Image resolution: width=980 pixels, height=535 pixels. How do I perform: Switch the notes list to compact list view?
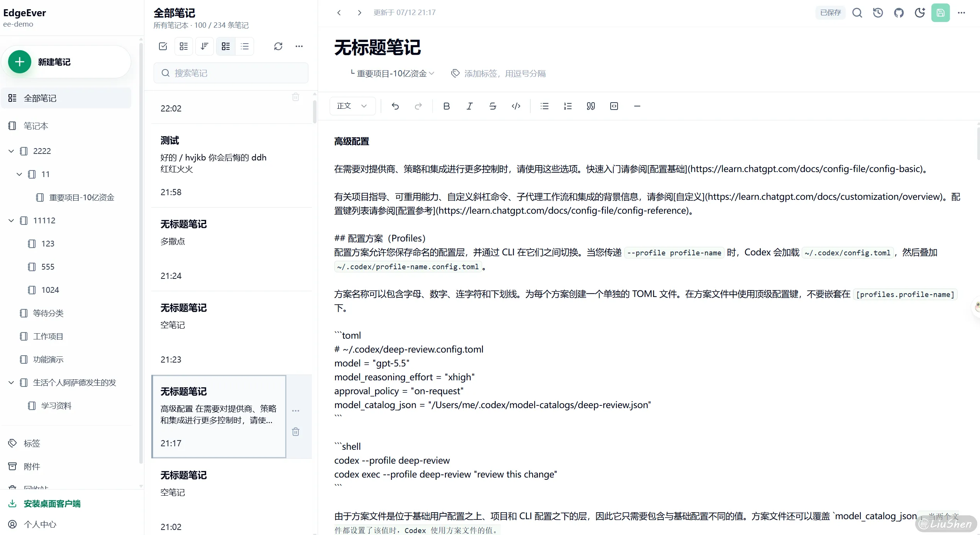(x=245, y=46)
